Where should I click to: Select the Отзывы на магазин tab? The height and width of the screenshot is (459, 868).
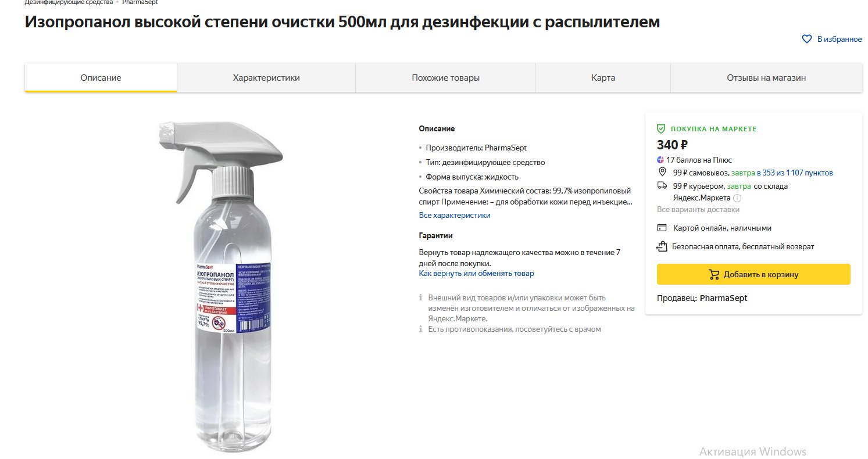click(x=766, y=78)
